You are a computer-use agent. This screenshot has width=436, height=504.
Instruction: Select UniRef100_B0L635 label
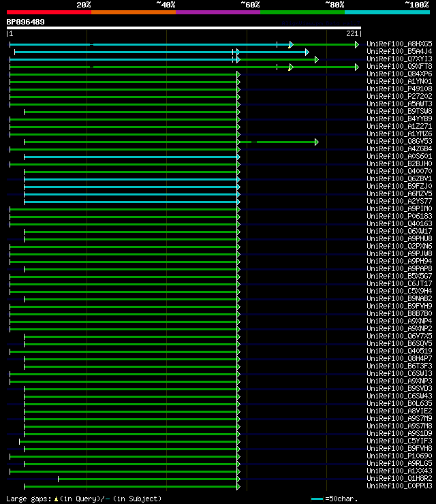(x=399, y=403)
